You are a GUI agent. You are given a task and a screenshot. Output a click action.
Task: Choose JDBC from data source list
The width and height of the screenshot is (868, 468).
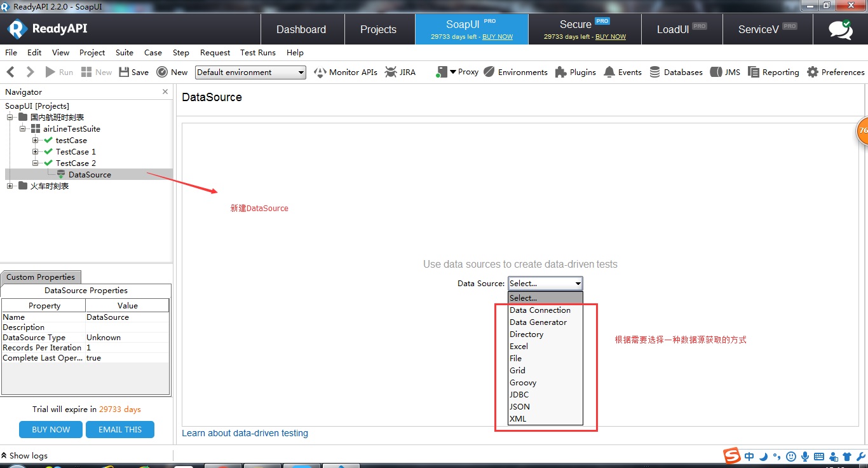pos(545,395)
